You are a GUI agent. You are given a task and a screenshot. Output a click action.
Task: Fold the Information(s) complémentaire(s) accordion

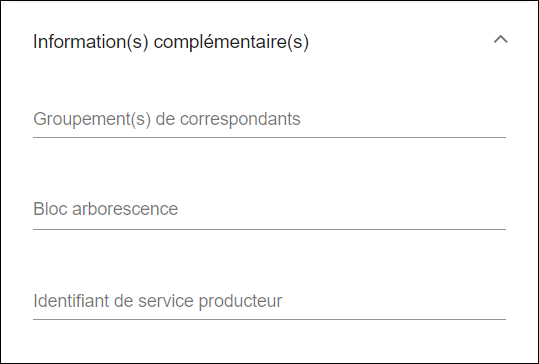point(500,40)
